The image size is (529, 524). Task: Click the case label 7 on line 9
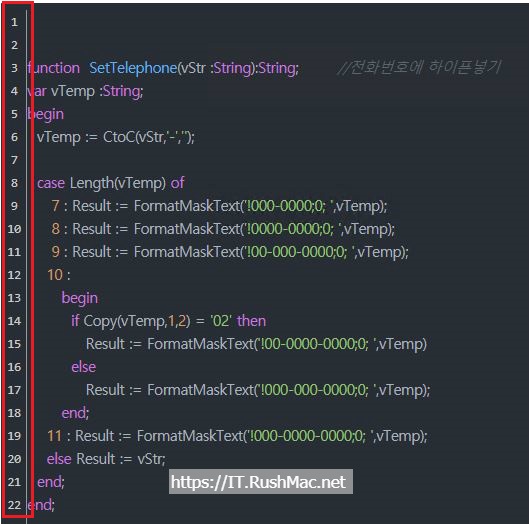coord(56,206)
